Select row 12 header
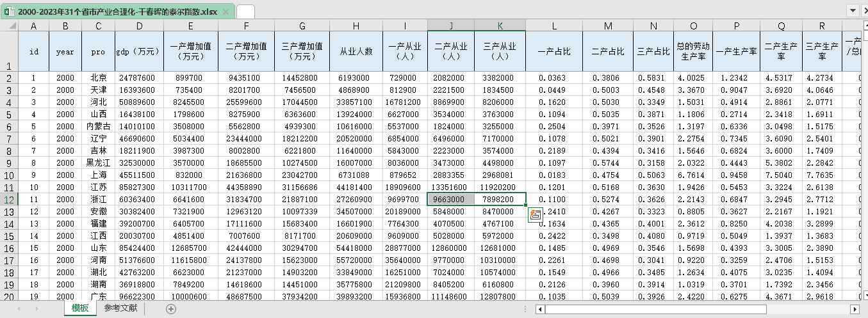Viewport: 868px width, 318px height. tap(9, 199)
